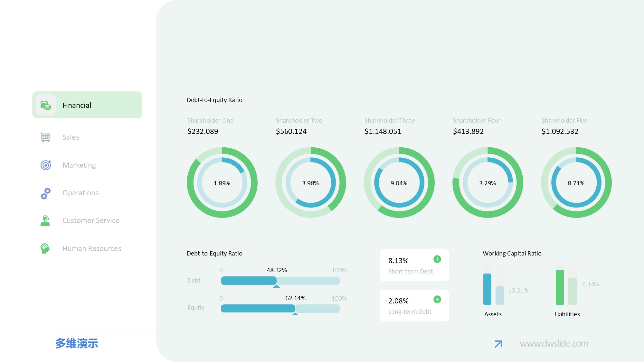Click the blue diagonal arrow icon
The width and height of the screenshot is (644, 362).
tap(498, 344)
